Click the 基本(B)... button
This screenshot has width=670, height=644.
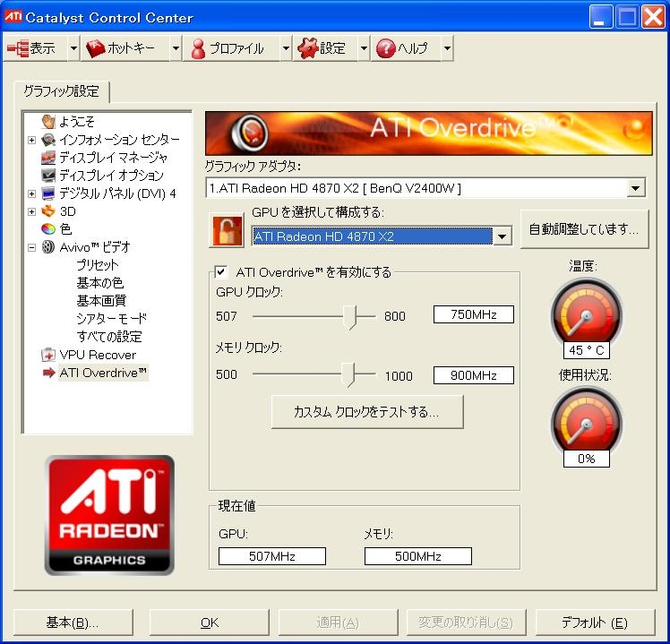(73, 623)
